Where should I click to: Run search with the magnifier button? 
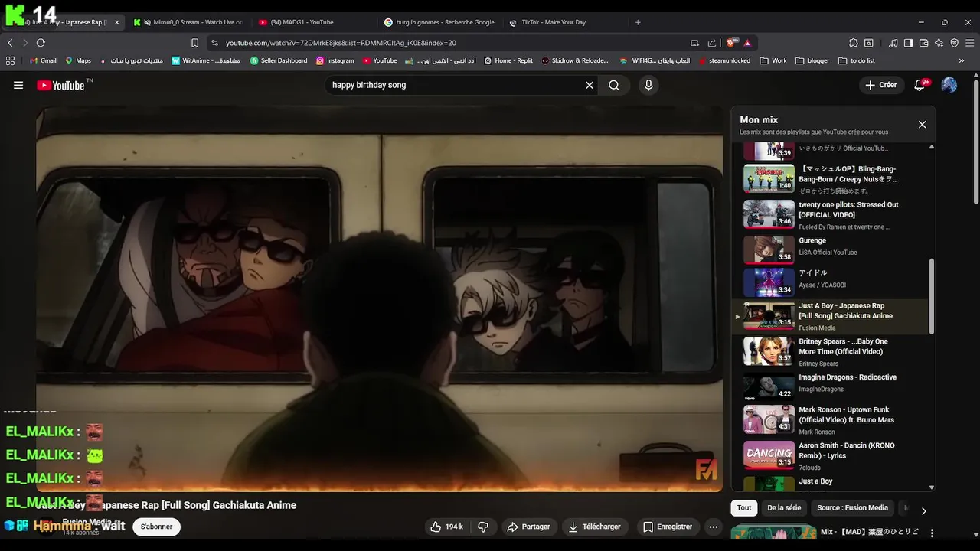pyautogui.click(x=614, y=85)
